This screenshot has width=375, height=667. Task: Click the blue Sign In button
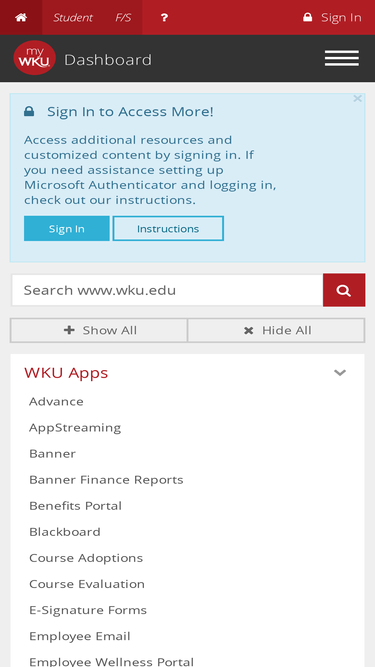click(67, 228)
